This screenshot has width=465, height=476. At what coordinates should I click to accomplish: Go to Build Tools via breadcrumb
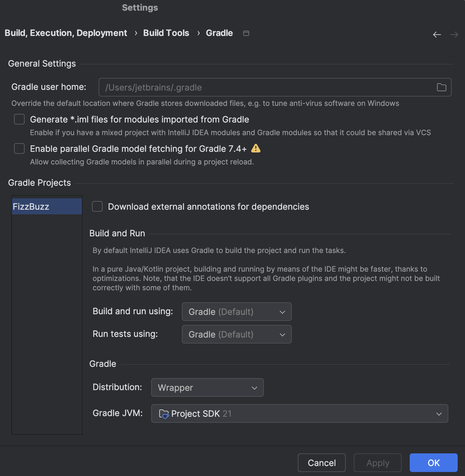tap(166, 33)
